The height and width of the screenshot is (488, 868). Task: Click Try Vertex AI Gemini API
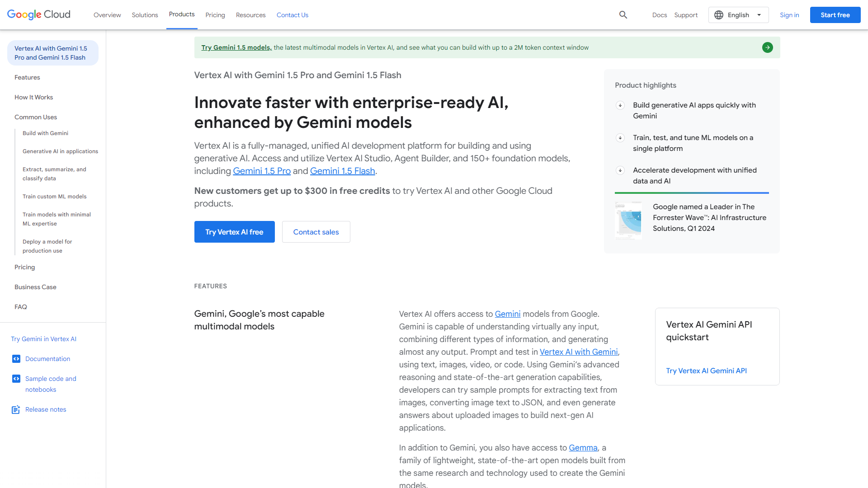(x=706, y=371)
